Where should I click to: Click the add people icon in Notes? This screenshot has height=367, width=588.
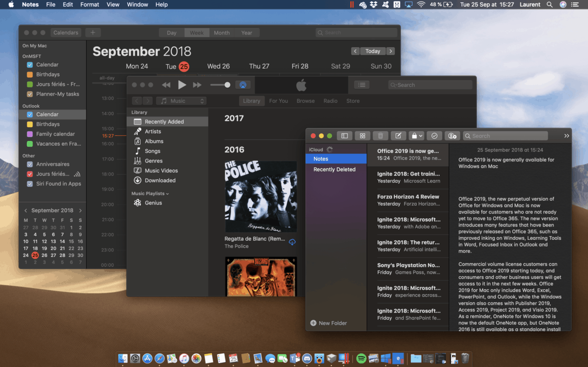point(452,136)
